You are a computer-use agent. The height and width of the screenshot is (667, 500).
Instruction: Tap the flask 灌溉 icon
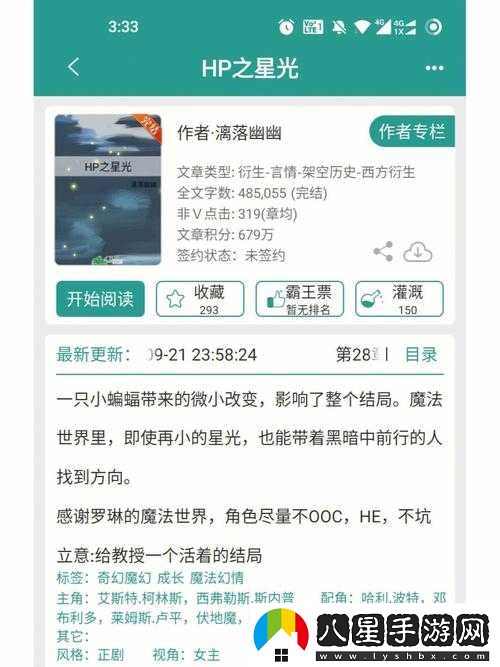372,299
